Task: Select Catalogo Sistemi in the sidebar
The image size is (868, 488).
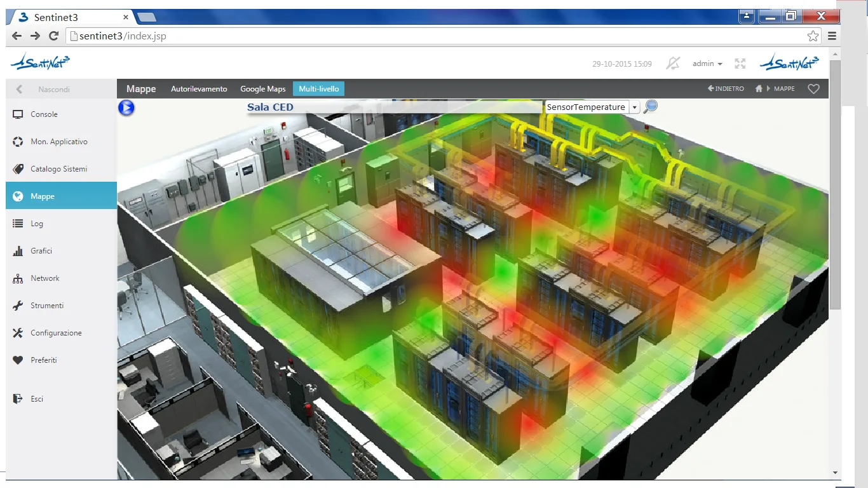Action: tap(61, 169)
